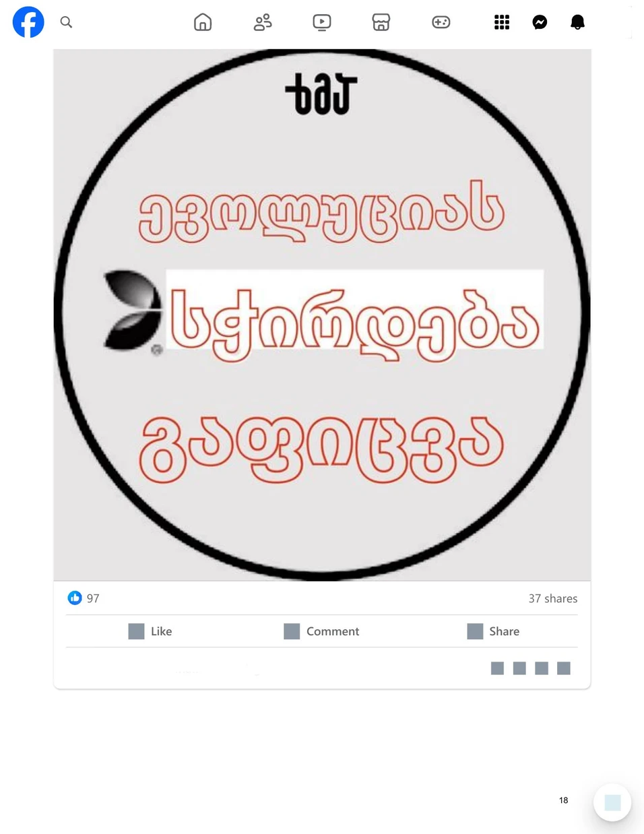This screenshot has height=834, width=644.
Task: Open the search magnifier icon
Action: tap(66, 22)
